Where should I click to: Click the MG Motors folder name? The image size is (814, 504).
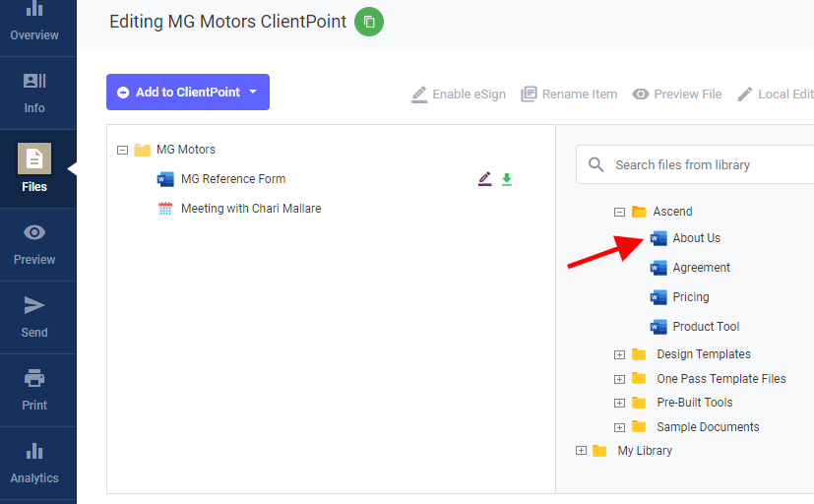pyautogui.click(x=186, y=150)
